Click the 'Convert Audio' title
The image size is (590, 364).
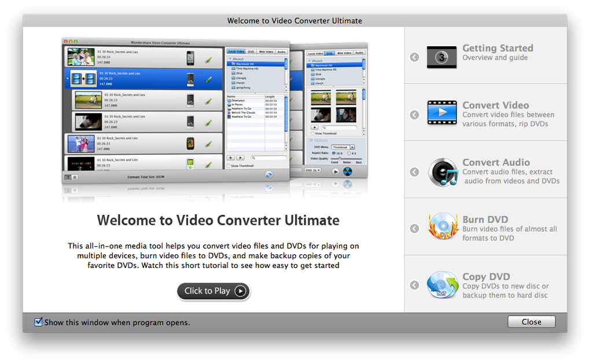pyautogui.click(x=496, y=162)
